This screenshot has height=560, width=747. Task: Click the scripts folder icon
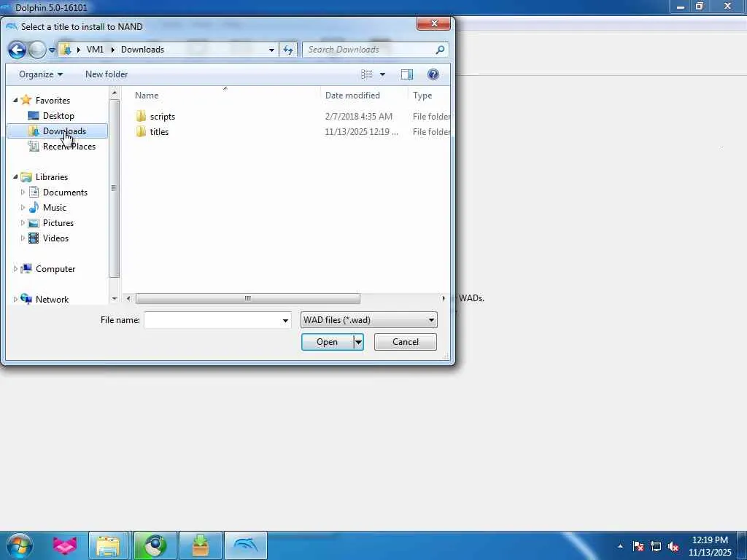click(141, 116)
